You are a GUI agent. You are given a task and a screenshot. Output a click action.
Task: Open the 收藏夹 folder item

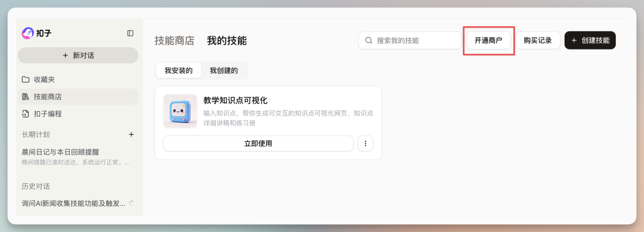(x=78, y=80)
